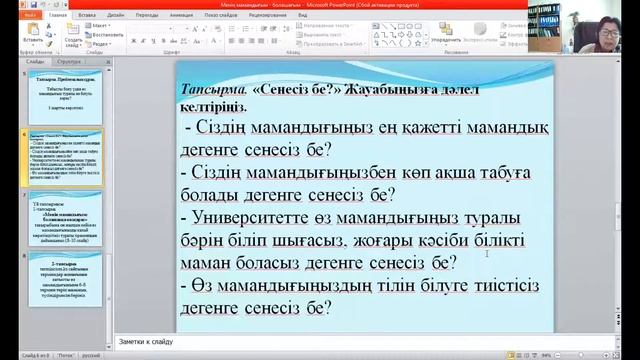The width and height of the screenshot is (640, 360).
Task: Click the zoom slider handle in status bar
Action: click(x=581, y=355)
